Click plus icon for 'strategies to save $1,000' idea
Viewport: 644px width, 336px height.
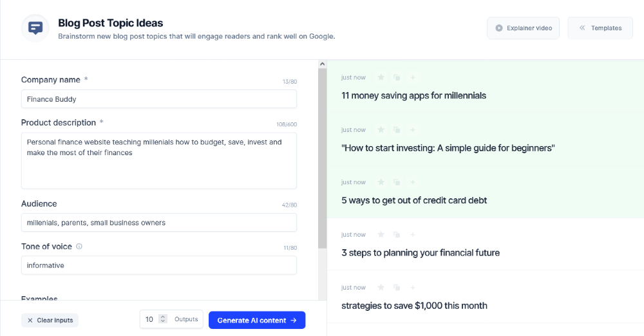[413, 288]
